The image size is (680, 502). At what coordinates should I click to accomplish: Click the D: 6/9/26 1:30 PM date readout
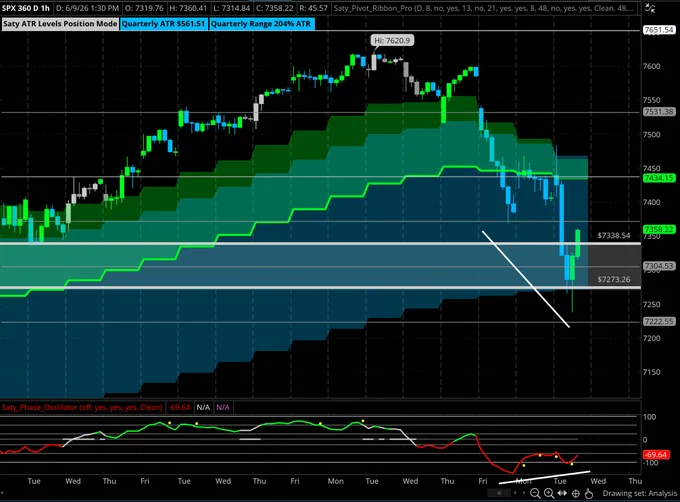tap(87, 8)
